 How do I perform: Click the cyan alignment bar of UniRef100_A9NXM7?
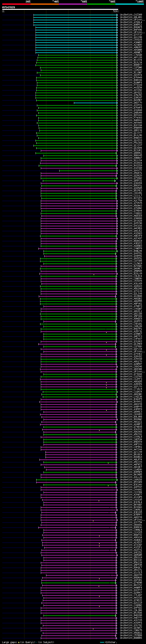pyautogui.click(x=76, y=47)
